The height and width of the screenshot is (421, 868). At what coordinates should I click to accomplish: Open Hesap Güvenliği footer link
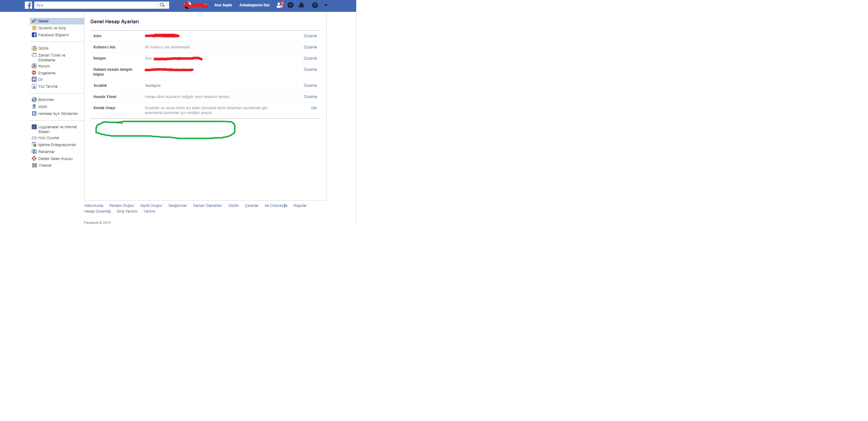[x=97, y=211]
